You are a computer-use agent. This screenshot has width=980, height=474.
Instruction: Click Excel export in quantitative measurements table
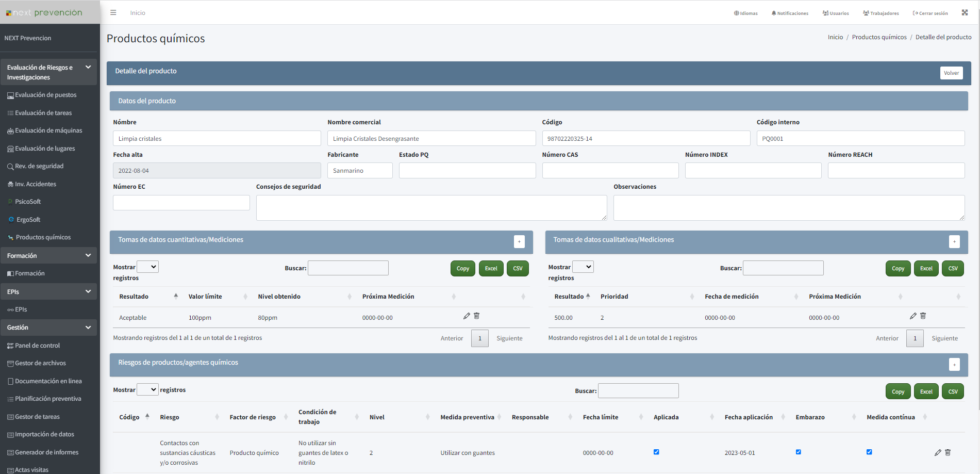tap(491, 268)
